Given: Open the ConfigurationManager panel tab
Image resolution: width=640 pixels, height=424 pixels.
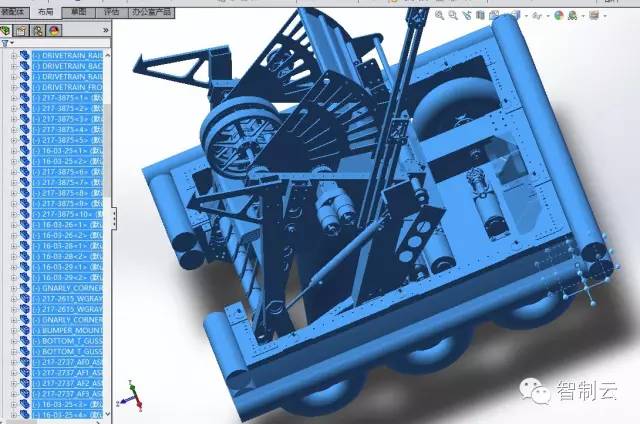Looking at the screenshot, I should (x=38, y=31).
